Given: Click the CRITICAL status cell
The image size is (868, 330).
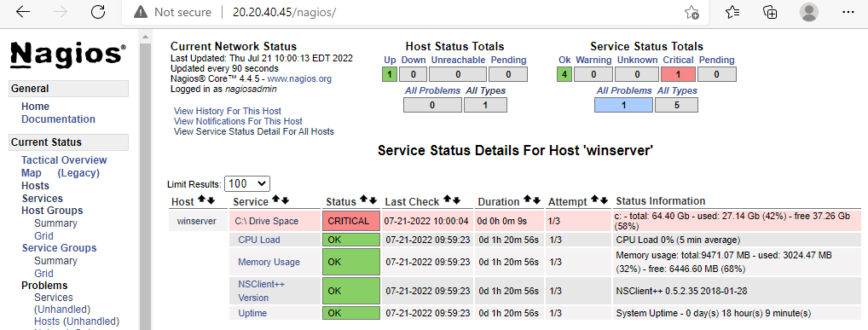Looking at the screenshot, I should (x=351, y=221).
